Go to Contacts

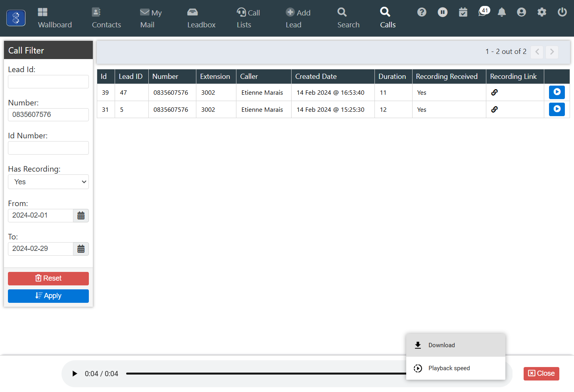click(x=106, y=18)
